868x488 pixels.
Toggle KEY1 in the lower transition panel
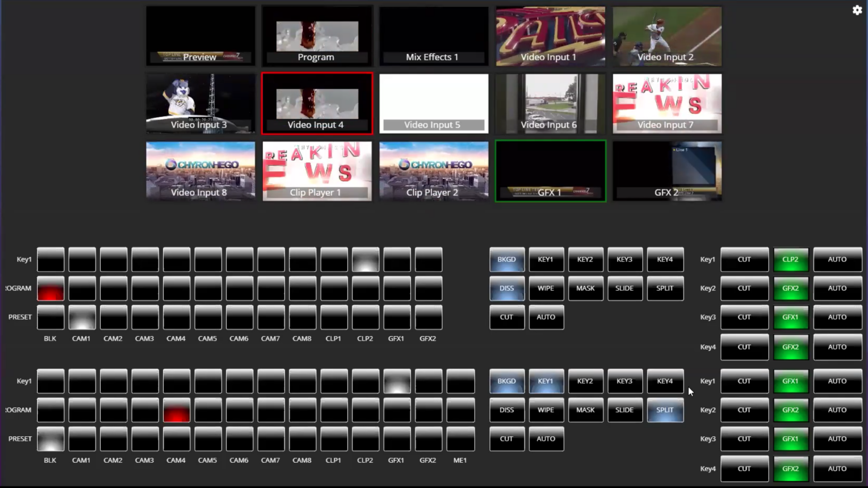click(546, 382)
